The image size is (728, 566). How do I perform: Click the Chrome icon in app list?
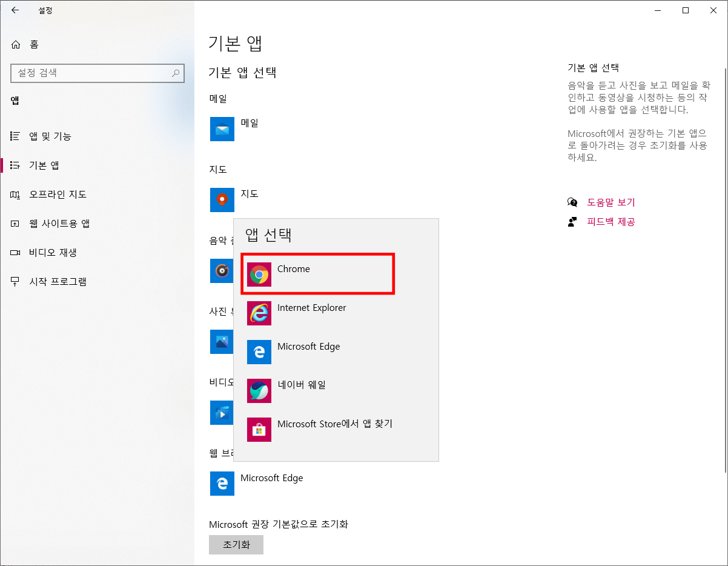click(259, 275)
